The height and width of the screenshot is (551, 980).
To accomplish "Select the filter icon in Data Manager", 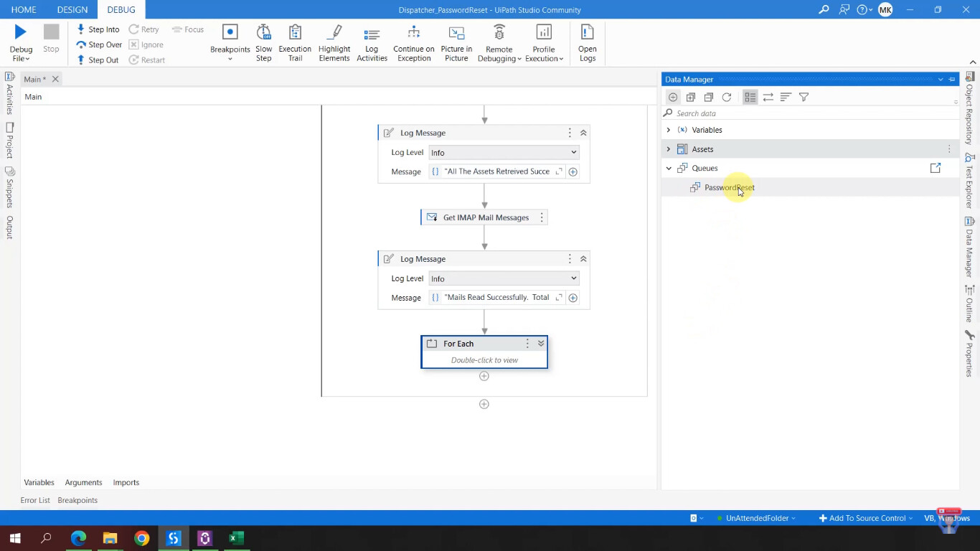I will pyautogui.click(x=804, y=97).
